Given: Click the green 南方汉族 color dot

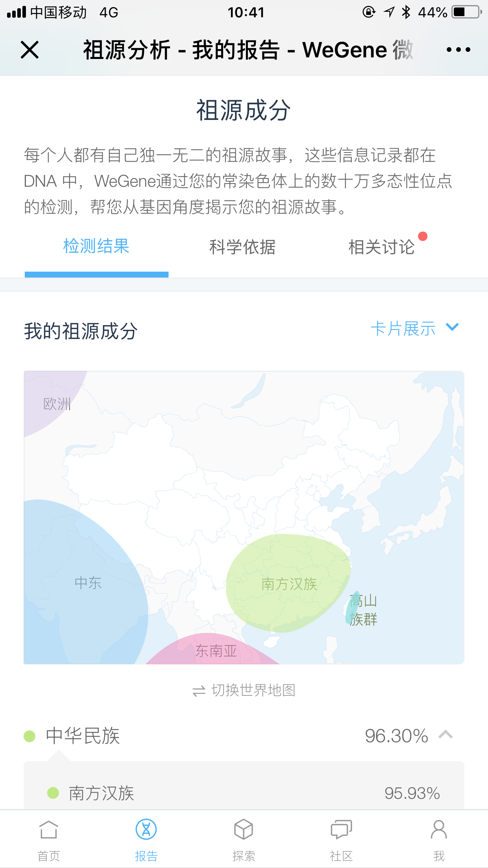Looking at the screenshot, I should click(x=53, y=793).
